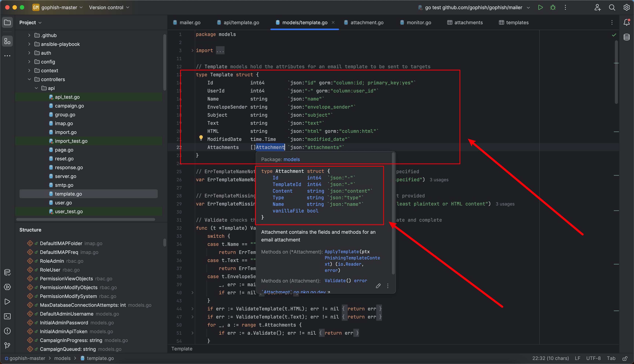
Task: Edit the documentation popup source pencil
Action: click(x=378, y=286)
